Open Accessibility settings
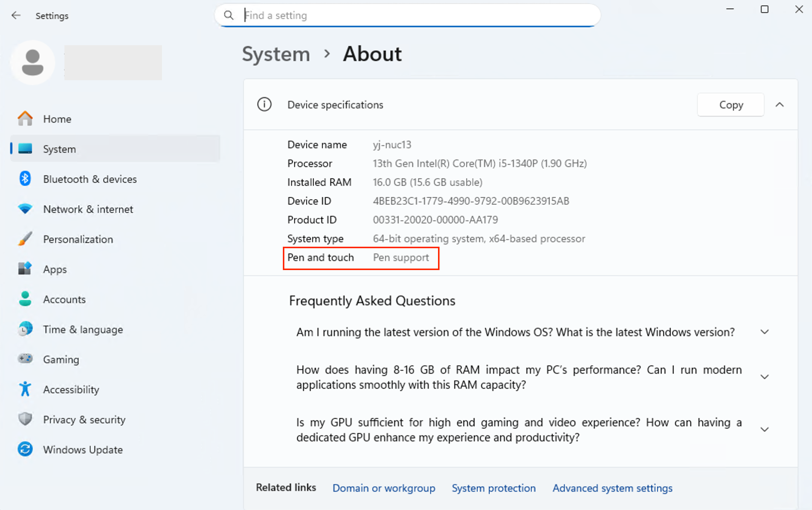This screenshot has width=812, height=510. (71, 389)
